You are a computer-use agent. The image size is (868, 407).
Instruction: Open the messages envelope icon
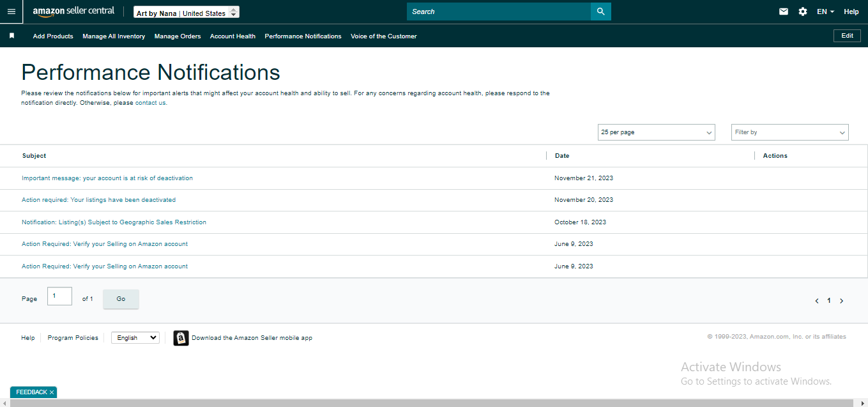[784, 12]
